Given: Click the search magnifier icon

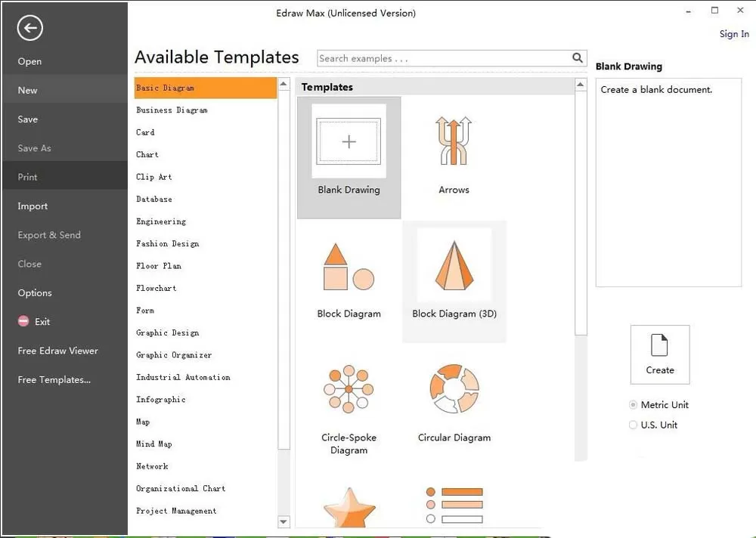Looking at the screenshot, I should pyautogui.click(x=577, y=58).
